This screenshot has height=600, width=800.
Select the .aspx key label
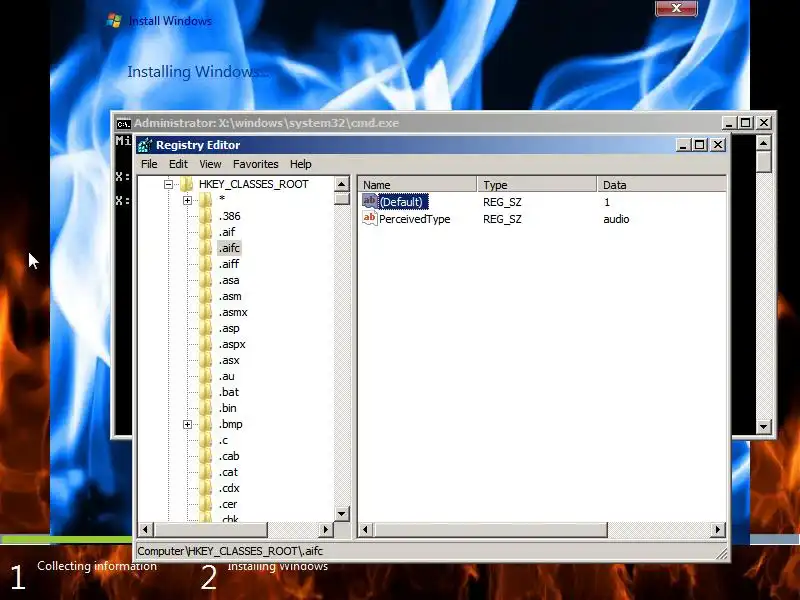click(232, 344)
